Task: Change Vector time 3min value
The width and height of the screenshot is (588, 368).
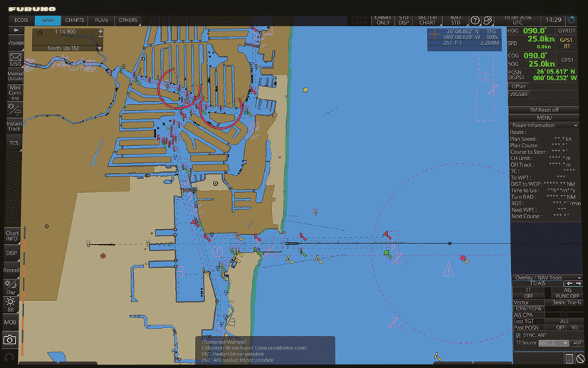Action: coord(557,303)
